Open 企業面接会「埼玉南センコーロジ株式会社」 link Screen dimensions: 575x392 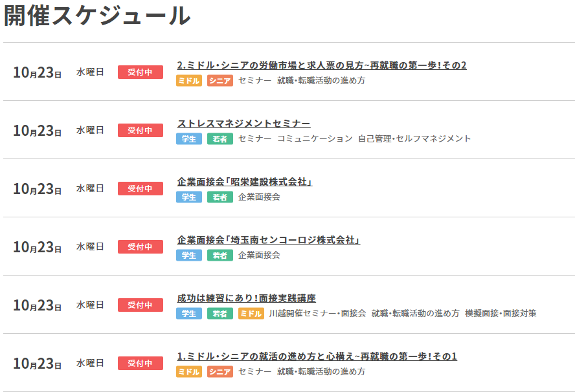point(268,240)
